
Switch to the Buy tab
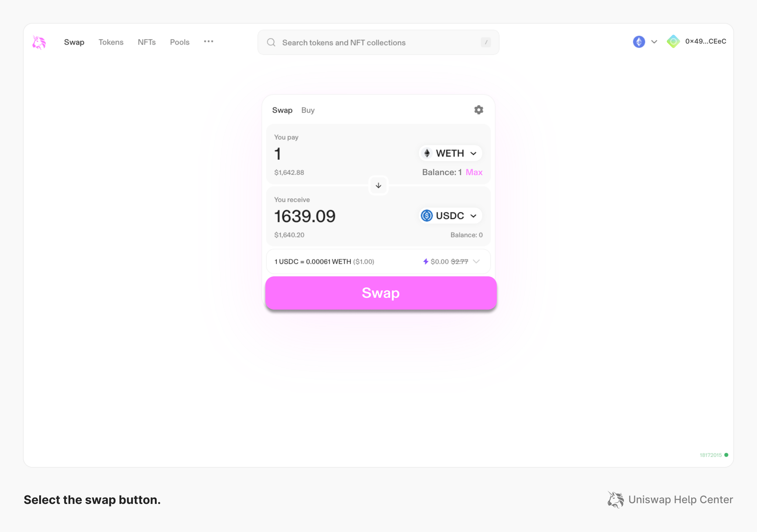(308, 110)
